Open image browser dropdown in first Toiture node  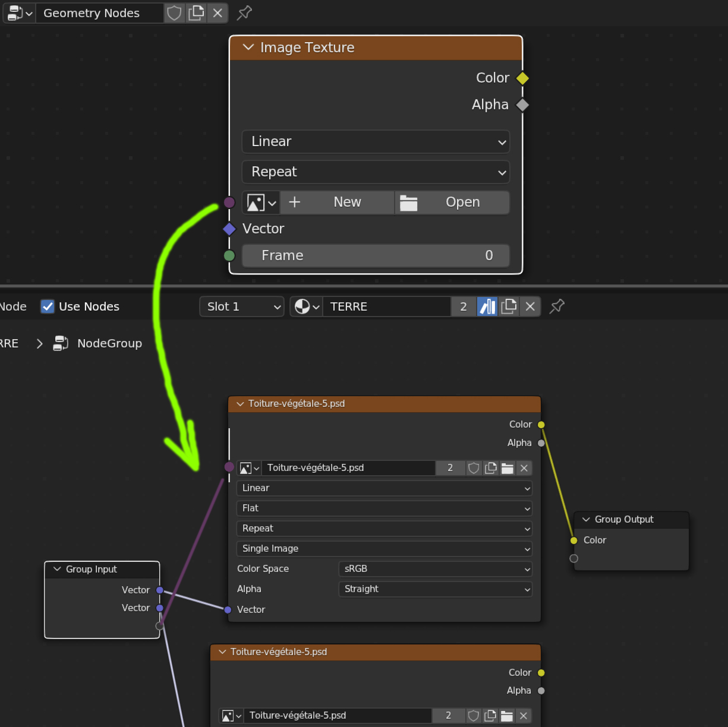pyautogui.click(x=250, y=468)
